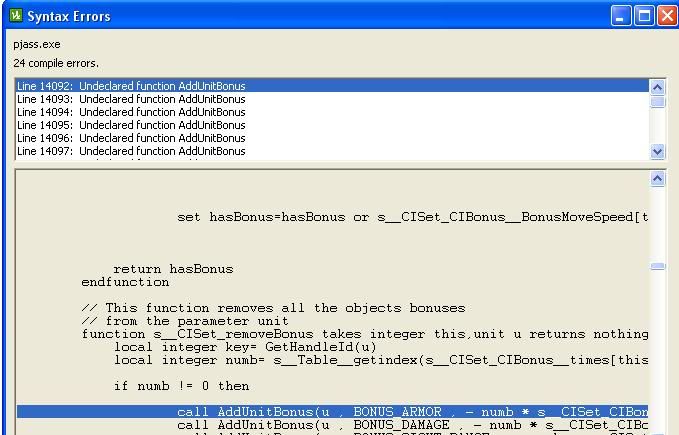Click error list scroll up arrow
This screenshot has height=435, width=679.
[x=657, y=87]
